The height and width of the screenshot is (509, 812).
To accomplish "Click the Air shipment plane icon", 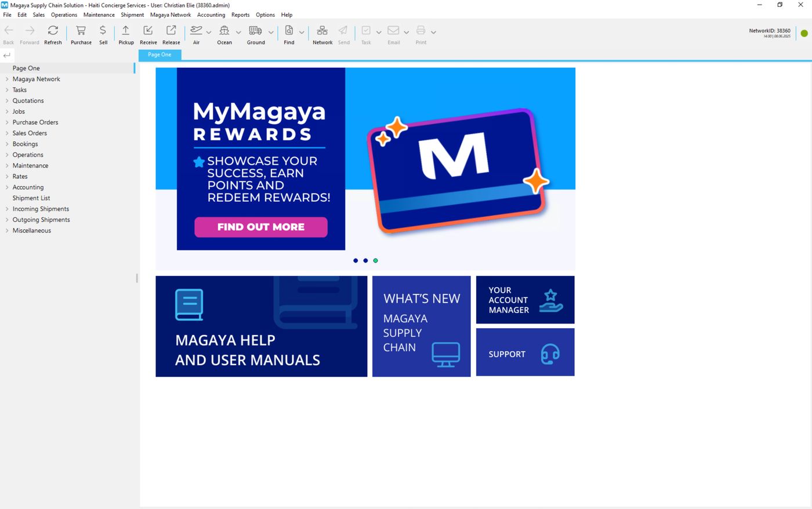I will point(196,30).
